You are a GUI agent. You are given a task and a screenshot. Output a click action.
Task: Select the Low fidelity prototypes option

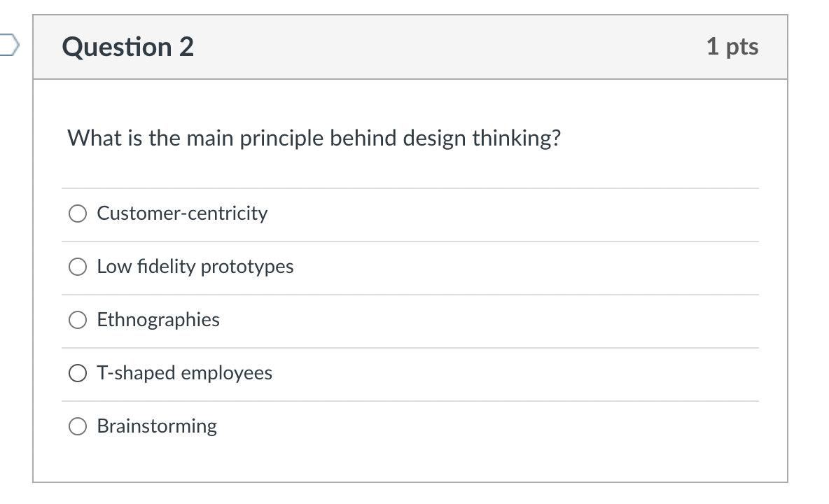coord(78,267)
